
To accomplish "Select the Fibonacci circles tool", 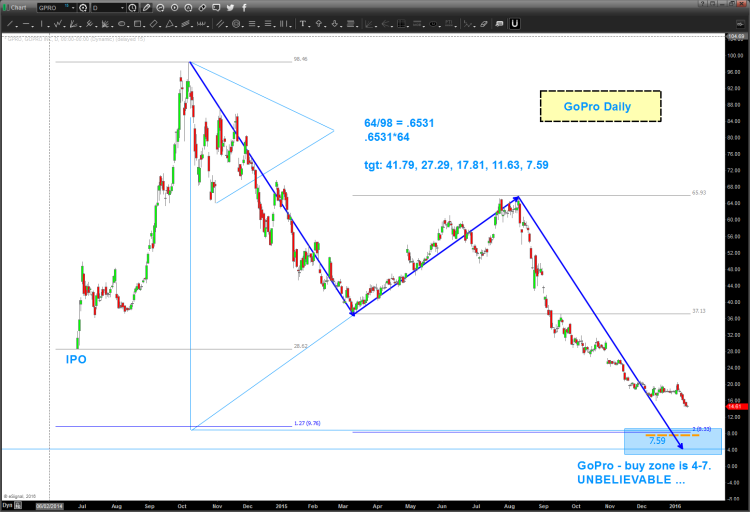I will click(236, 23).
